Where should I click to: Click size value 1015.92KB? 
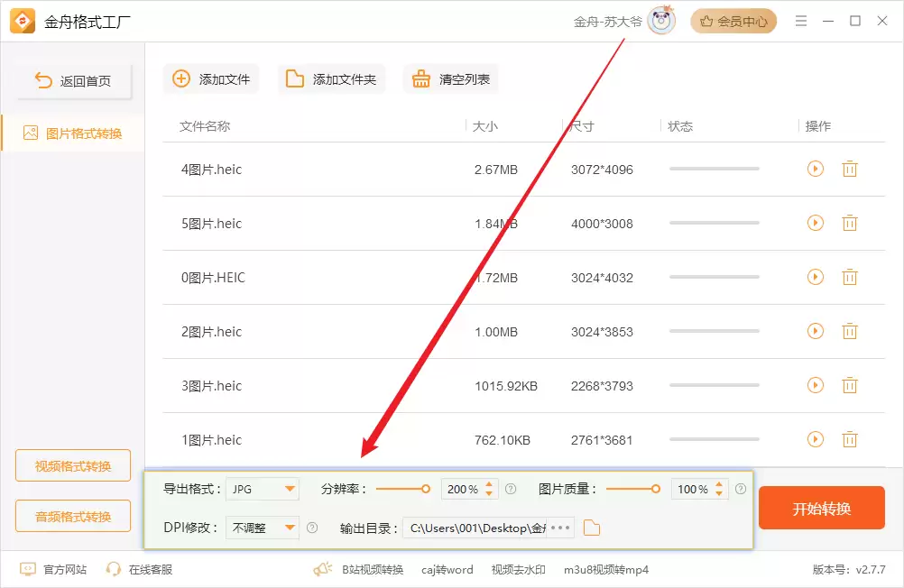tap(505, 386)
